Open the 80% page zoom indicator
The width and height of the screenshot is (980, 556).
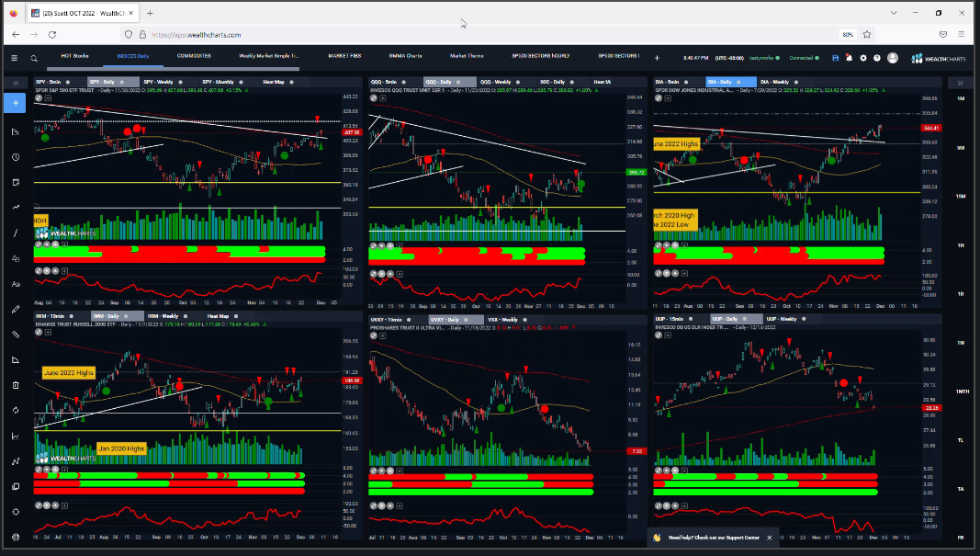pyautogui.click(x=848, y=34)
